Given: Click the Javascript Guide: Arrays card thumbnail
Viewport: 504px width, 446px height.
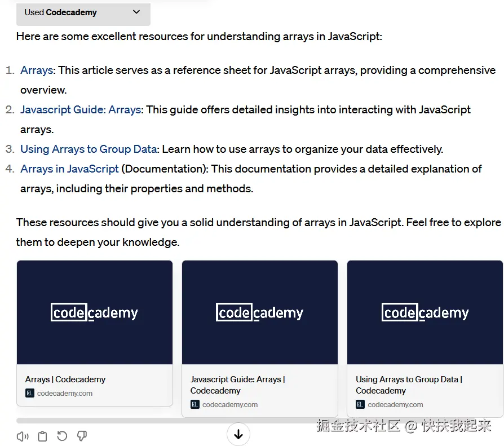Looking at the screenshot, I should tap(260, 312).
